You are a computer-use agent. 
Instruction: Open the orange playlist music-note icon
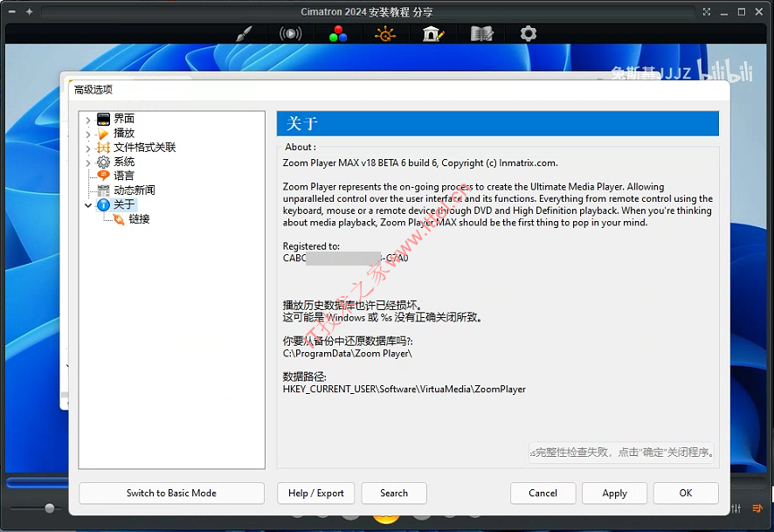coord(757,508)
